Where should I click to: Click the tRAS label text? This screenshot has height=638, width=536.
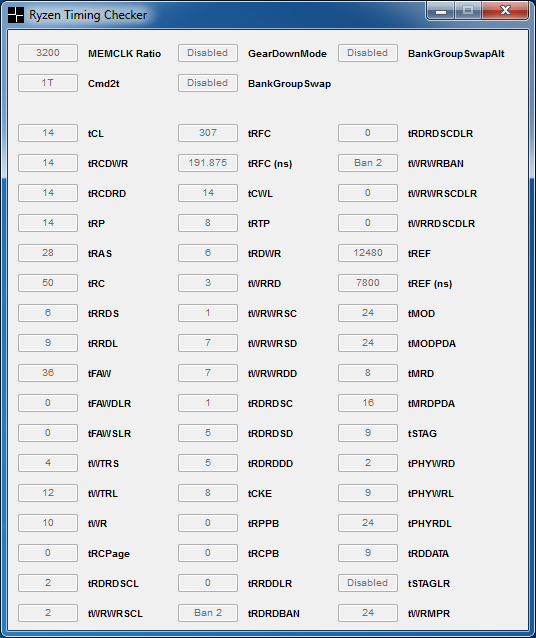point(100,253)
